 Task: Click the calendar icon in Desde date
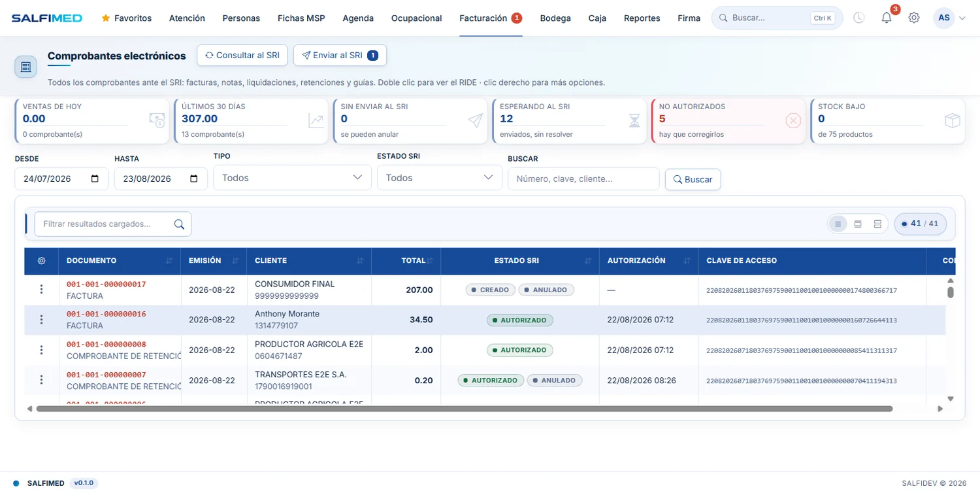95,179
